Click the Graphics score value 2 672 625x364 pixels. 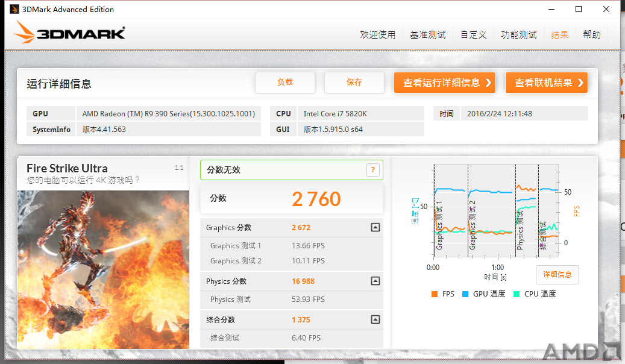click(x=301, y=228)
